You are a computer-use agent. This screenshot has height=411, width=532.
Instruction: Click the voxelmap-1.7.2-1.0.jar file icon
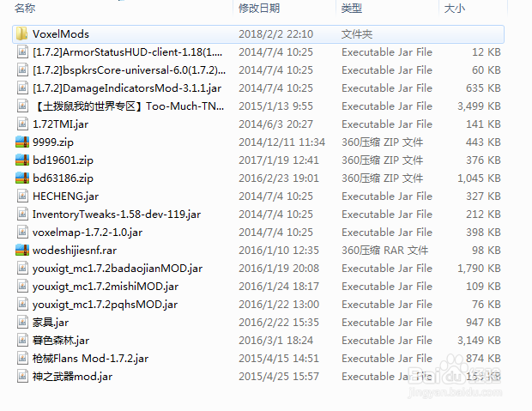pyautogui.click(x=22, y=233)
